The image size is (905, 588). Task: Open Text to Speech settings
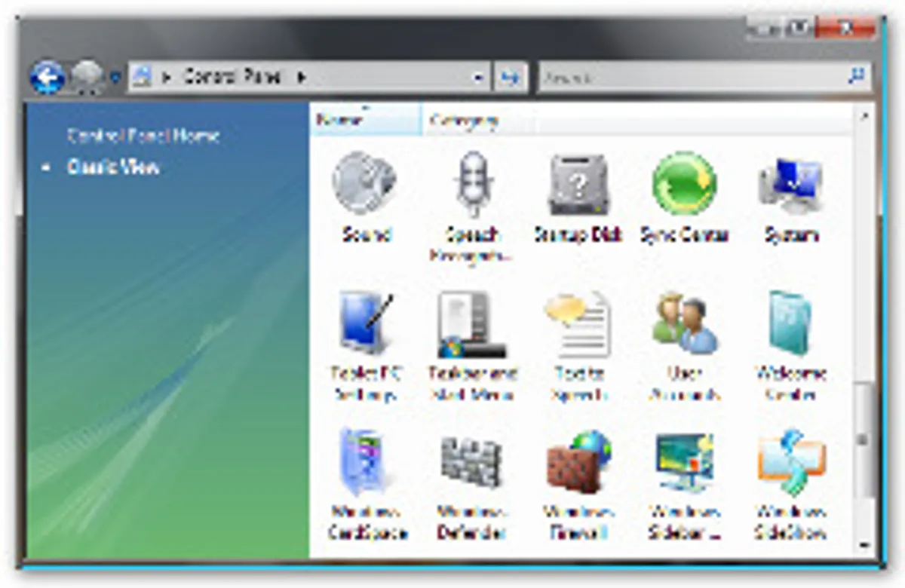[x=578, y=347]
